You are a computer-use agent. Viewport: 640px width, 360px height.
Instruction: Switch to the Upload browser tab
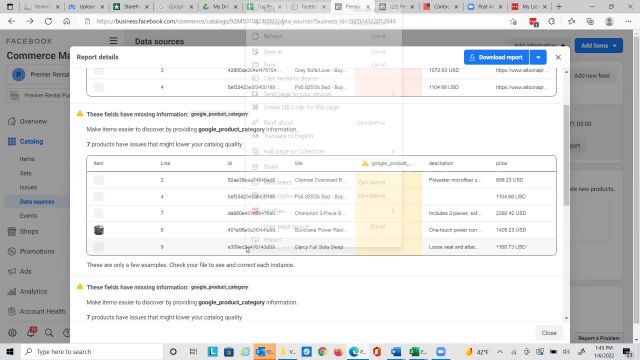87,7
